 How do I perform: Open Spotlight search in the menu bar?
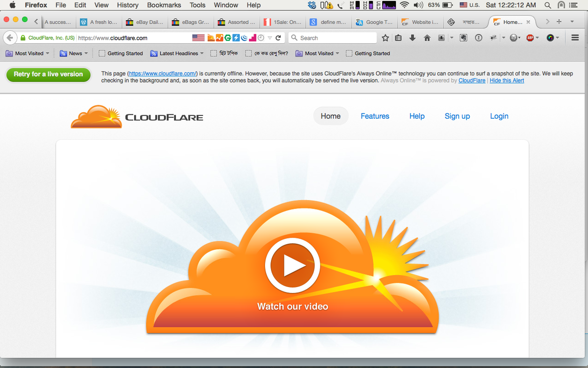(548, 5)
